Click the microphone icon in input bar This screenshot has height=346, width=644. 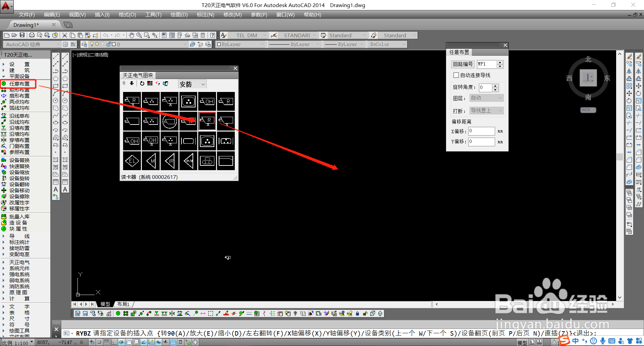pyautogui.click(x=603, y=341)
